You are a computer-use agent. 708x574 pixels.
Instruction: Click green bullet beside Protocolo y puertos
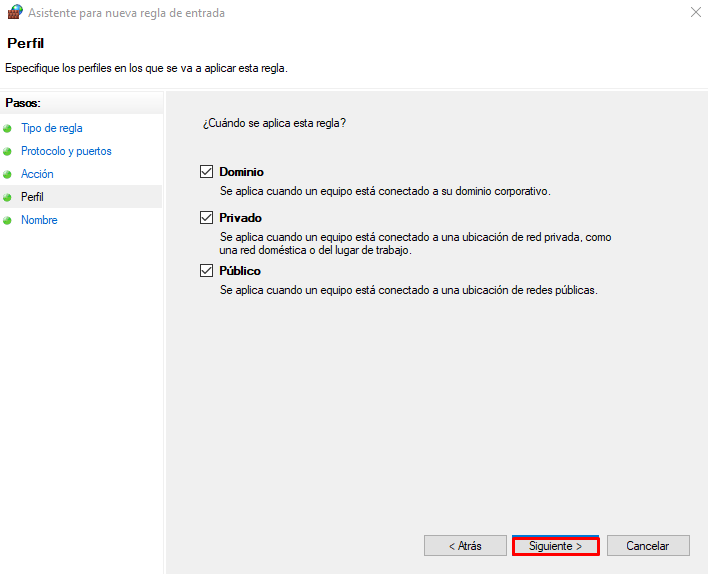point(8,152)
